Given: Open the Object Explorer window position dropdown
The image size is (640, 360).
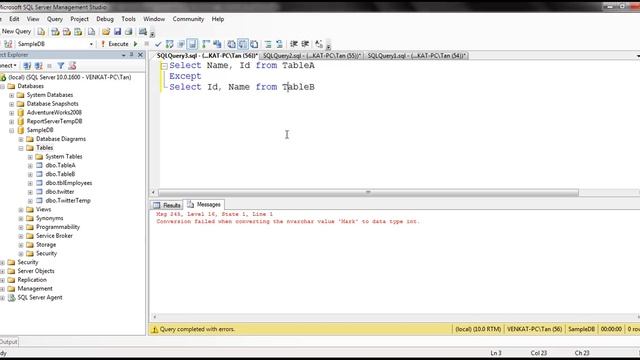Looking at the screenshot, I should pos(124,55).
